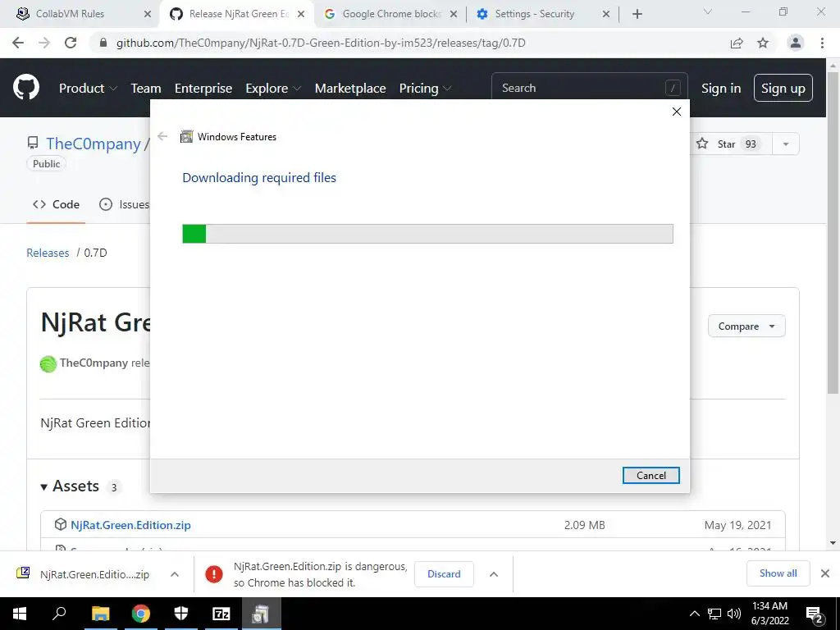Open Chrome tab search chevron
The image size is (840, 630).
(708, 11)
